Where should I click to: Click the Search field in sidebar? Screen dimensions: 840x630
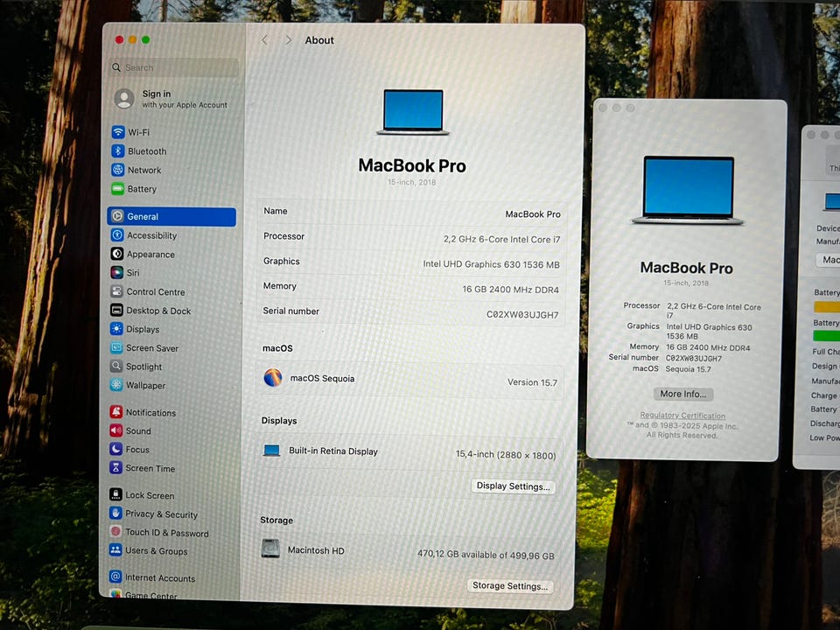(173, 67)
